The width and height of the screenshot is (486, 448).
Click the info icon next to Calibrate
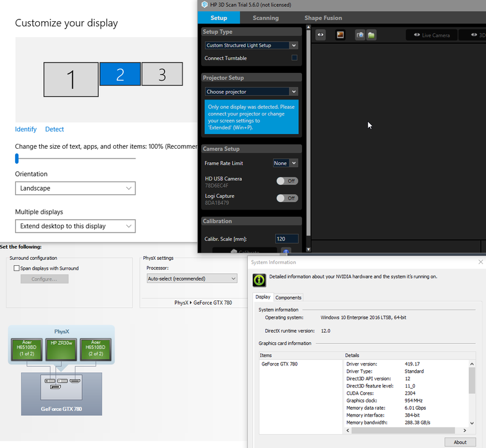click(286, 251)
